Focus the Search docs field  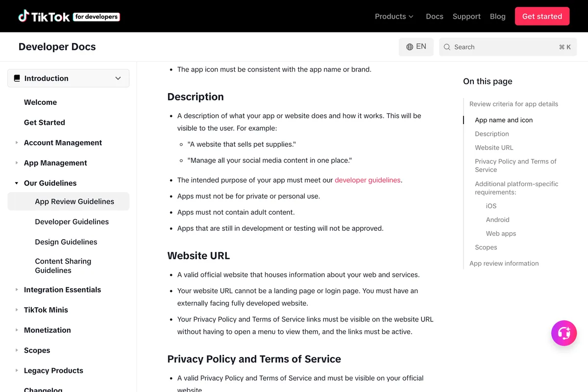508,47
